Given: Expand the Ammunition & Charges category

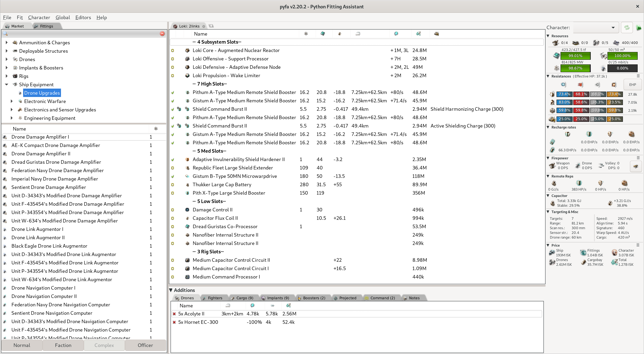Looking at the screenshot, I should [7, 43].
